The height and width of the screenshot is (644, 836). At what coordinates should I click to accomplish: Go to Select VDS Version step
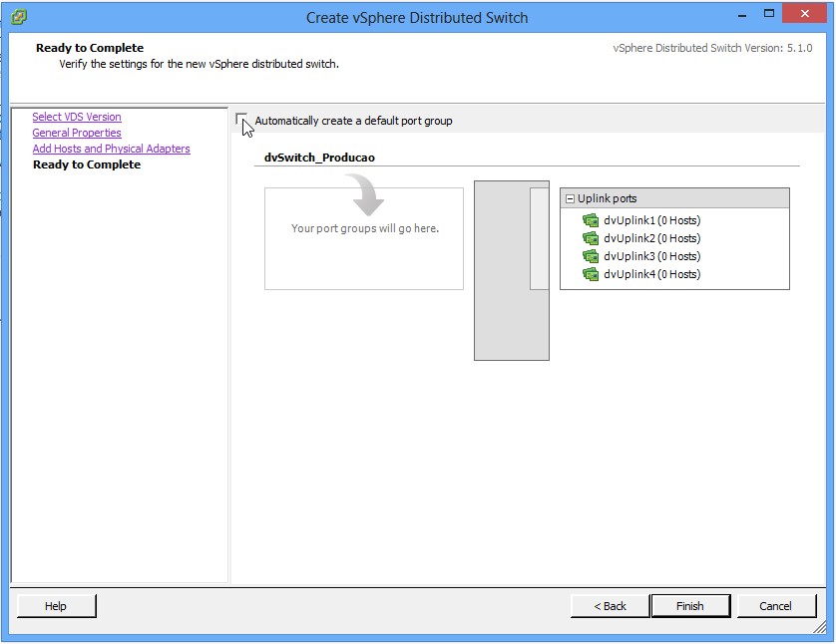click(77, 117)
